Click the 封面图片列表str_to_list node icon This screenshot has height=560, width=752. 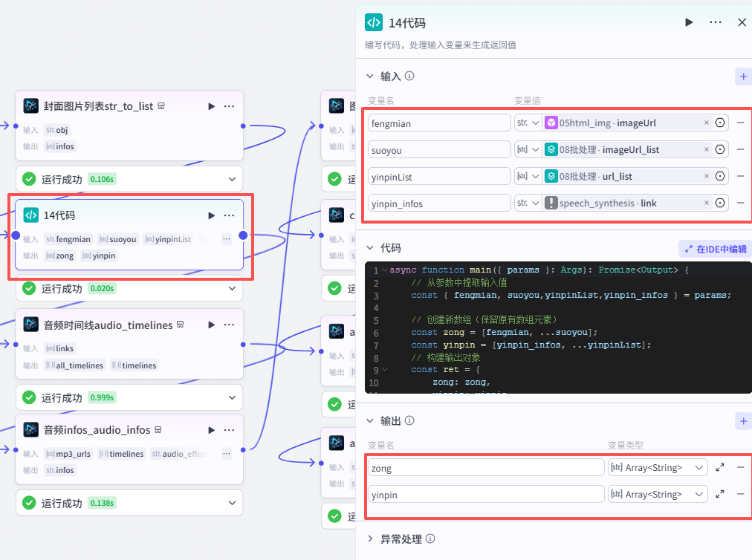[31, 106]
